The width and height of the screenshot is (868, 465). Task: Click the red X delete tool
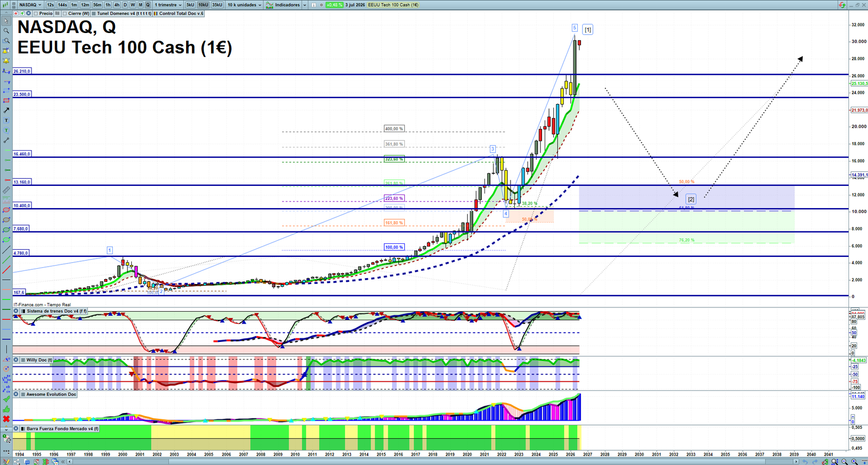pos(6,419)
